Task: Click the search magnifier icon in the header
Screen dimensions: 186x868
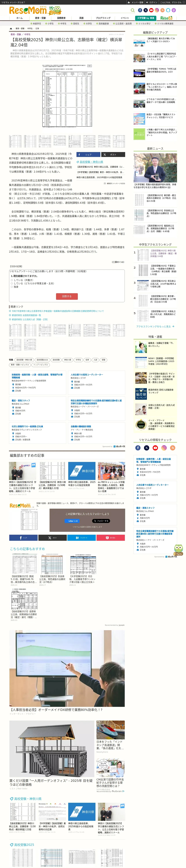Action: tap(133, 10)
